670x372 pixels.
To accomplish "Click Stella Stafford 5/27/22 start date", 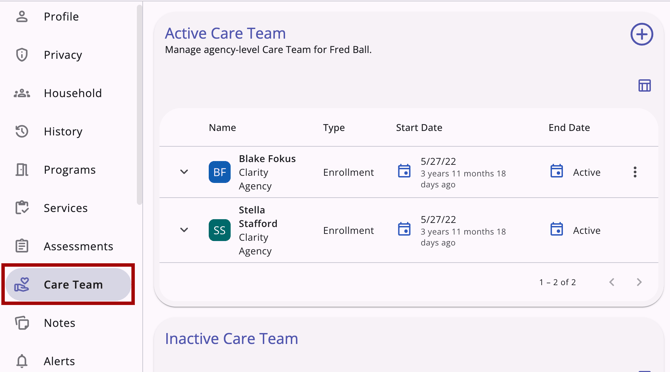I will 438,220.
